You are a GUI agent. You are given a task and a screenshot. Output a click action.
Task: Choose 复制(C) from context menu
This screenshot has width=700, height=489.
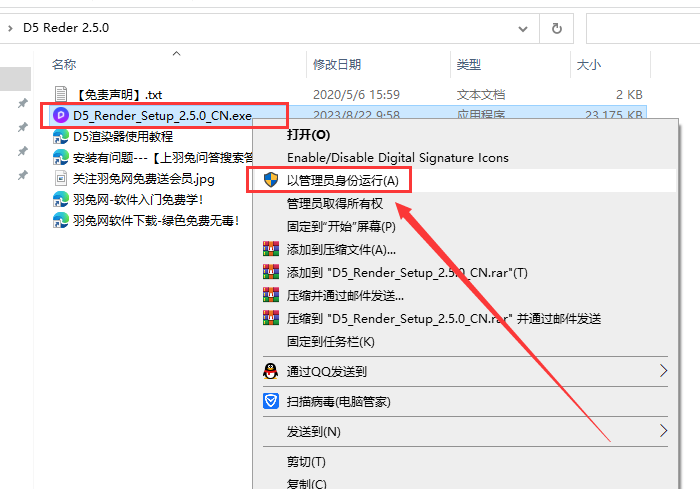click(x=307, y=484)
